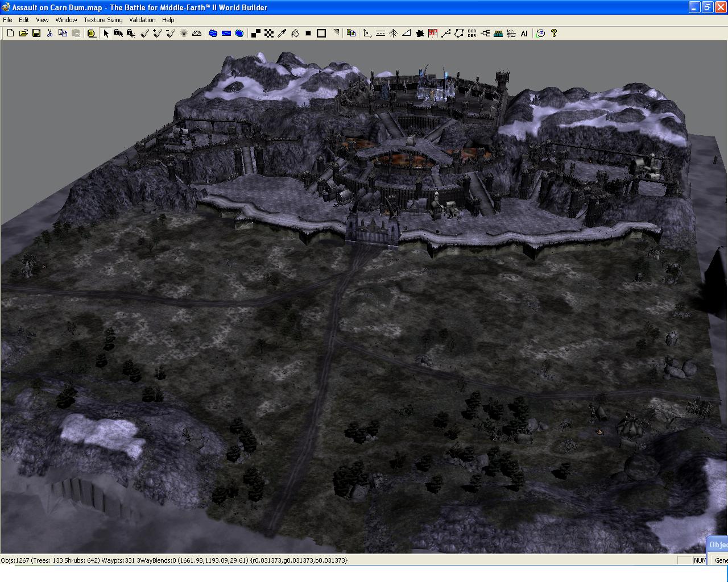Copy selection using the copy icon
The image size is (728, 582).
click(x=63, y=34)
